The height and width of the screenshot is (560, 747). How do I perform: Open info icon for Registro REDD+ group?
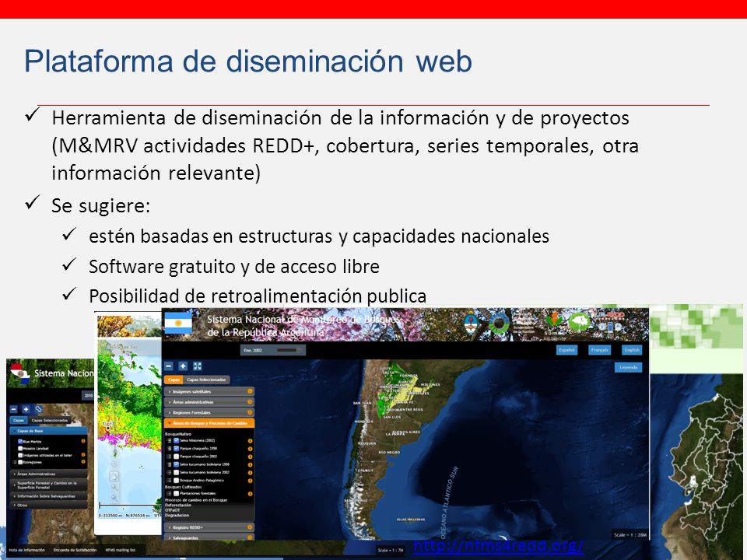(x=250, y=527)
